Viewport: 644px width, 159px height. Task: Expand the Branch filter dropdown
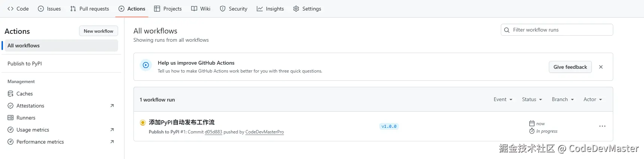click(x=563, y=99)
